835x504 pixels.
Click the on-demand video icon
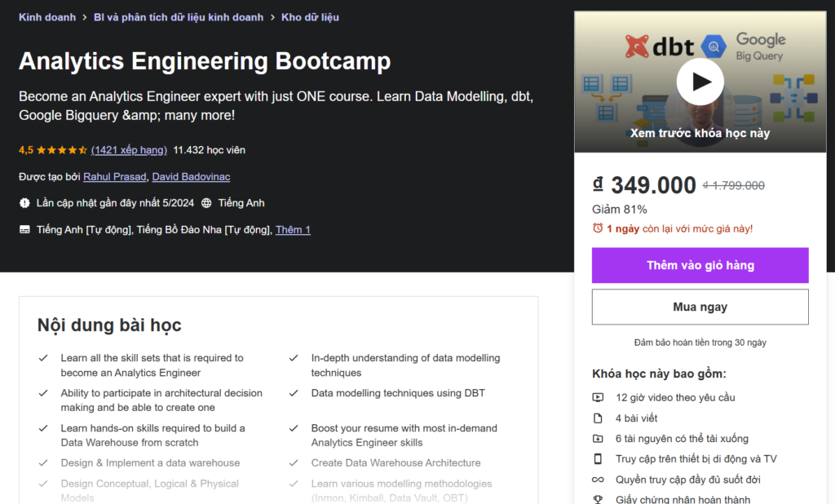coord(598,398)
